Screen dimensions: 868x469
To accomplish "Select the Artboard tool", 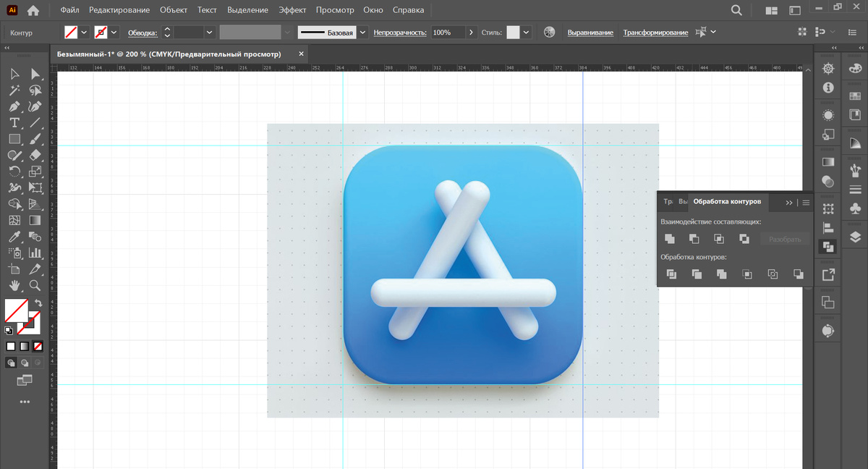I will point(14,269).
